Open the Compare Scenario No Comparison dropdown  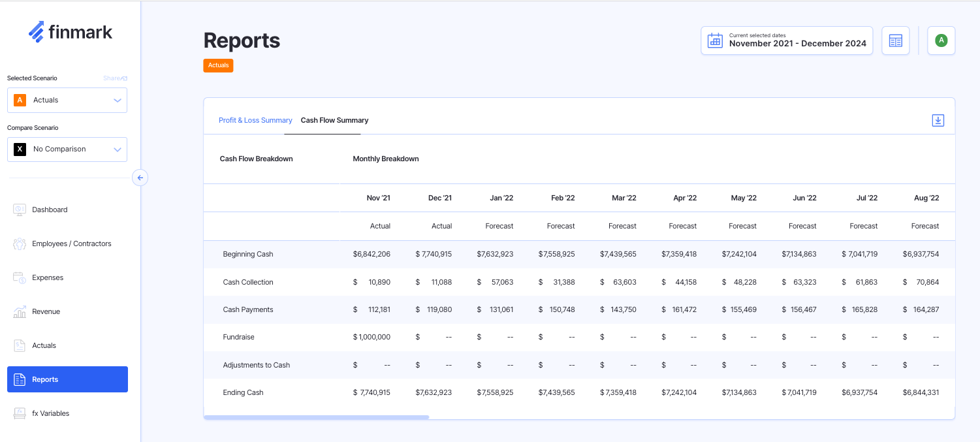click(x=67, y=150)
